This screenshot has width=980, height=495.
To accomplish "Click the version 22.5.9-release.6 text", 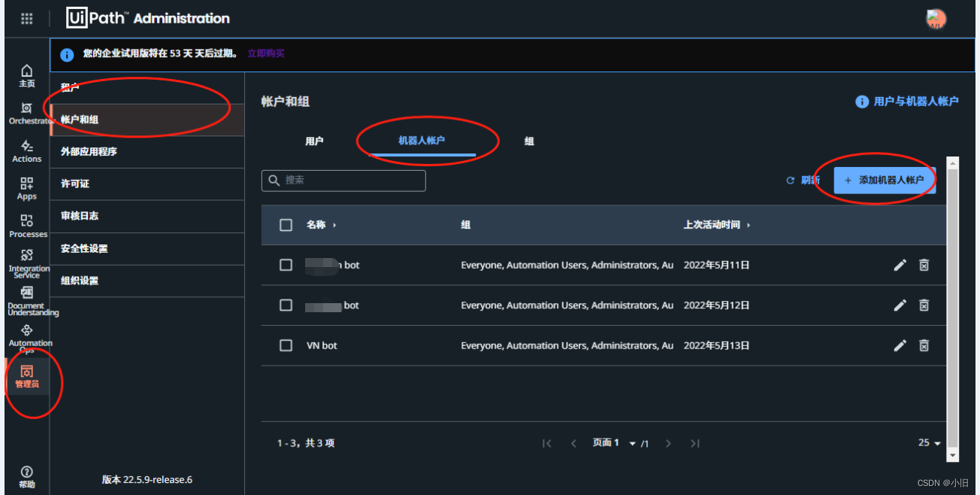I will [147, 479].
